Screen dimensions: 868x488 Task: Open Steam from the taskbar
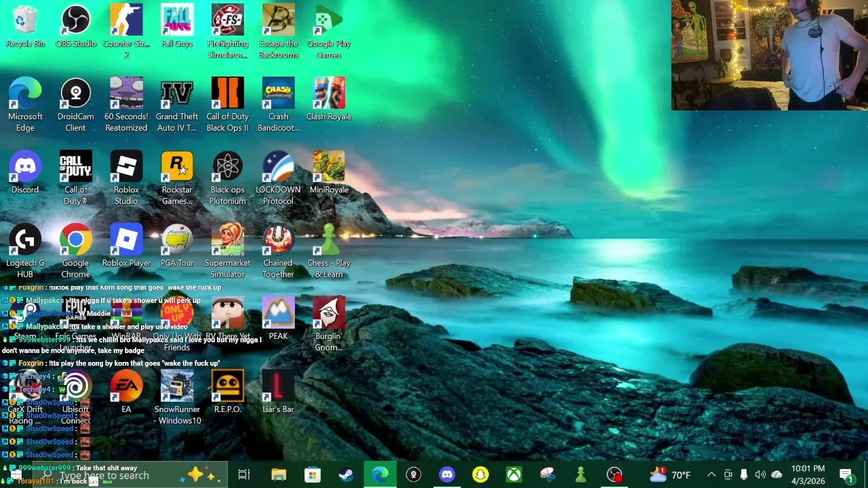[x=346, y=475]
